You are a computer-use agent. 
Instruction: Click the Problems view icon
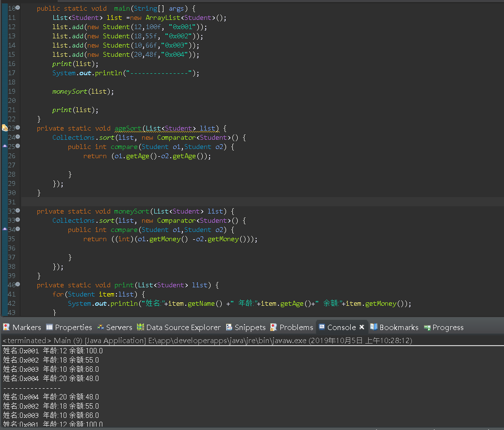coord(274,327)
